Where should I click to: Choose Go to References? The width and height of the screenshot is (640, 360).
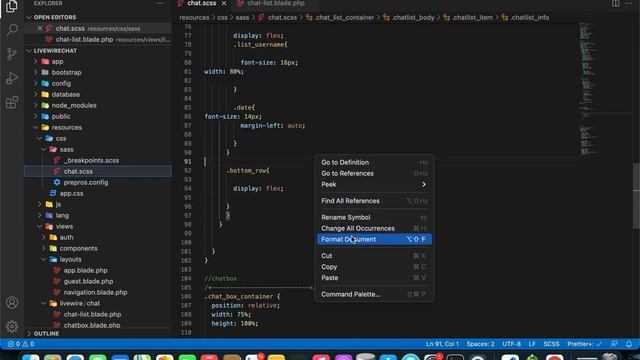(x=347, y=173)
